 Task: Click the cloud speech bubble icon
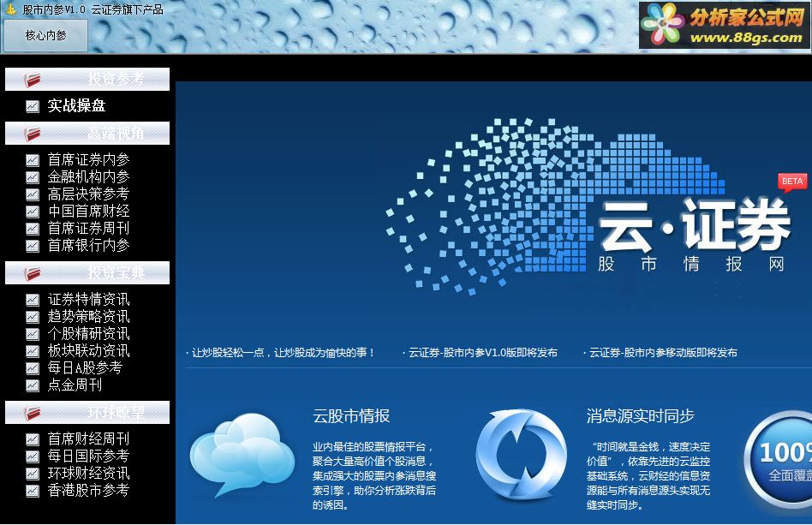[x=242, y=455]
